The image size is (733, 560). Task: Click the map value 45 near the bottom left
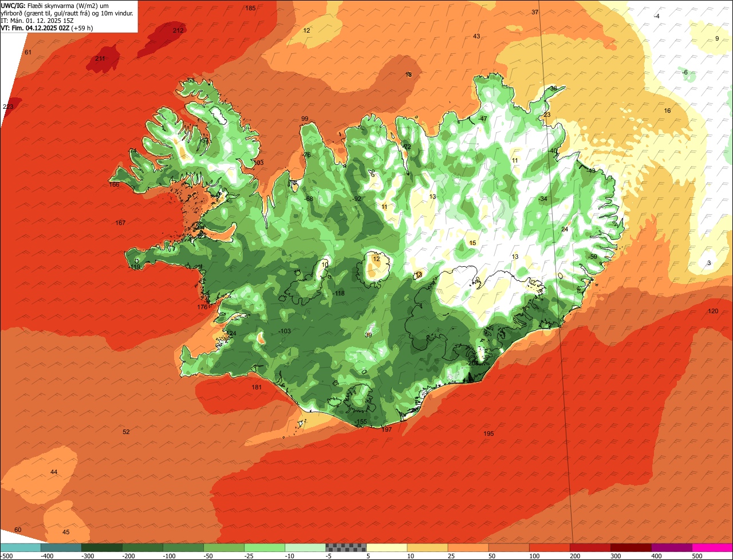pos(66,533)
